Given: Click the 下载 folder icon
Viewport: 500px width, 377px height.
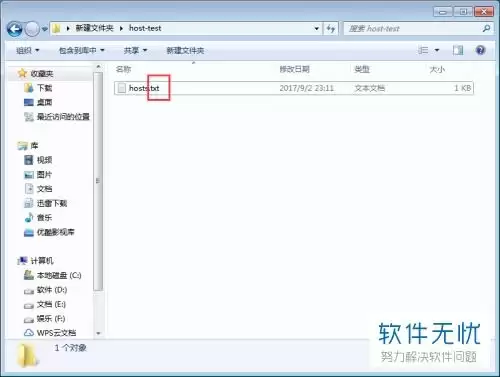Looking at the screenshot, I should tap(29, 88).
